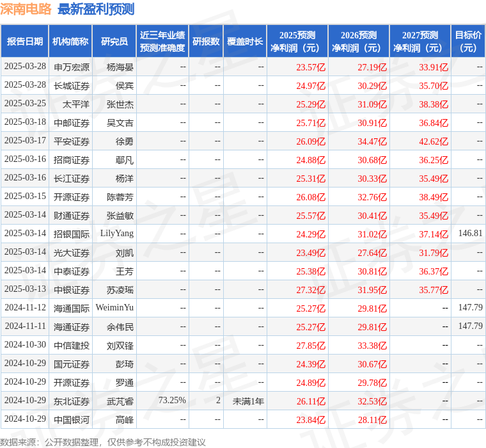Select the 目标价 column header

pyautogui.click(x=468, y=42)
